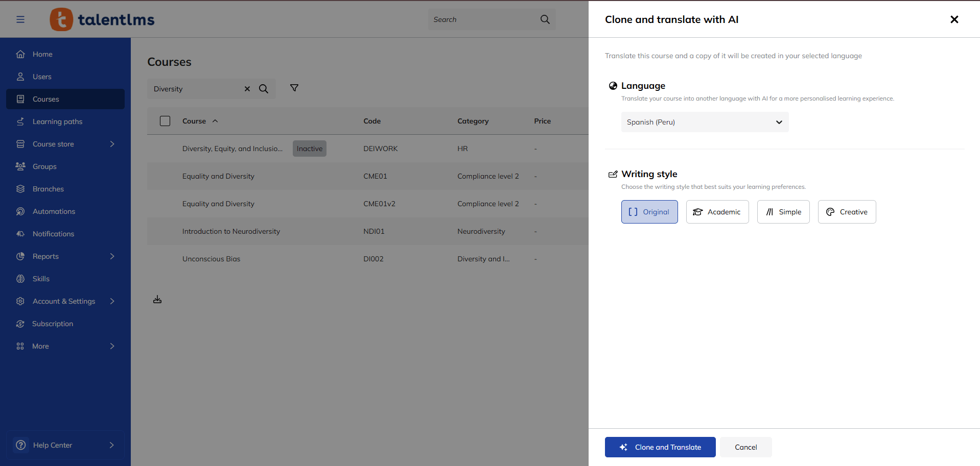
Task: Click the TalentLMS logo
Action: pyautogui.click(x=102, y=19)
